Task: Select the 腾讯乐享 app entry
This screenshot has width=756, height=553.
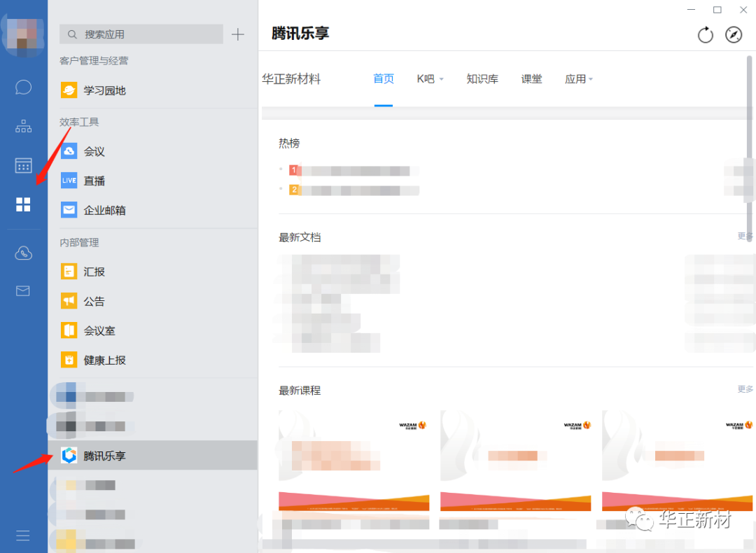Action: click(x=153, y=455)
